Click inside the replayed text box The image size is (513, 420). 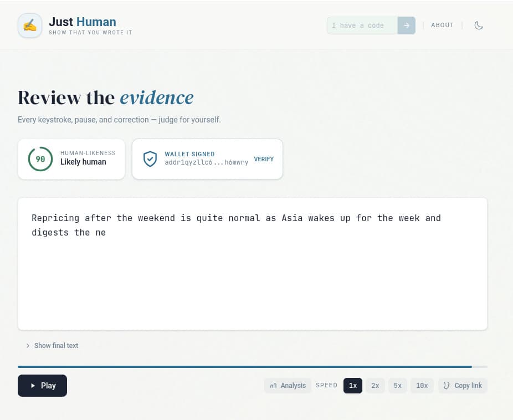(252, 277)
